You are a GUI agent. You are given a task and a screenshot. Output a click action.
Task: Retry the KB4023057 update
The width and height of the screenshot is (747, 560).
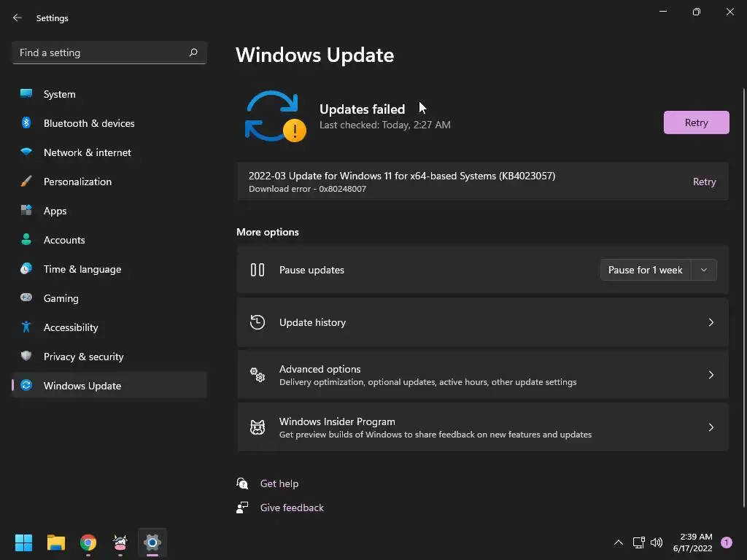(x=704, y=182)
